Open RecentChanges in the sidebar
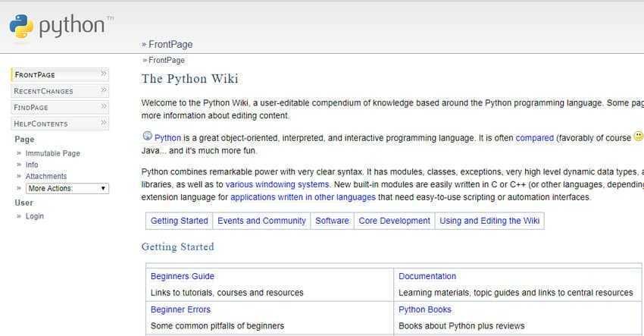Viewport: 644px width, 336px height. tap(60, 91)
